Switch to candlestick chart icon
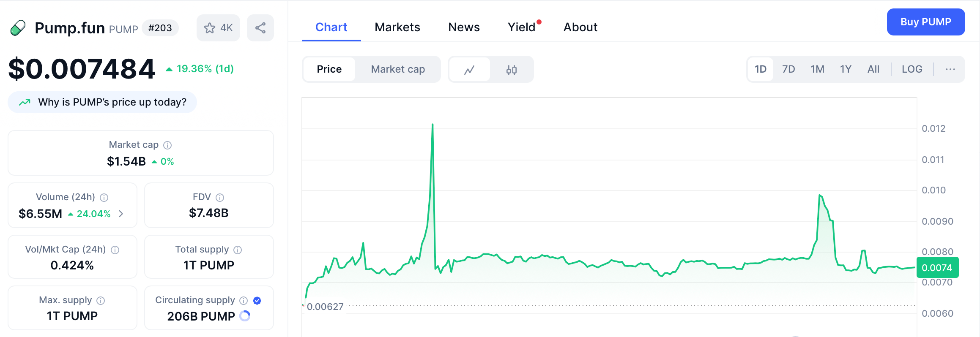The image size is (980, 337). [512, 69]
